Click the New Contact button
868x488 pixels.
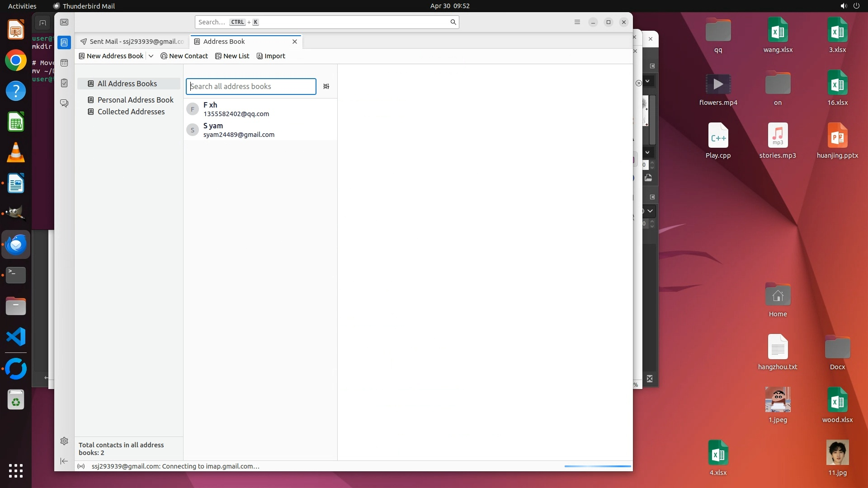[184, 56]
